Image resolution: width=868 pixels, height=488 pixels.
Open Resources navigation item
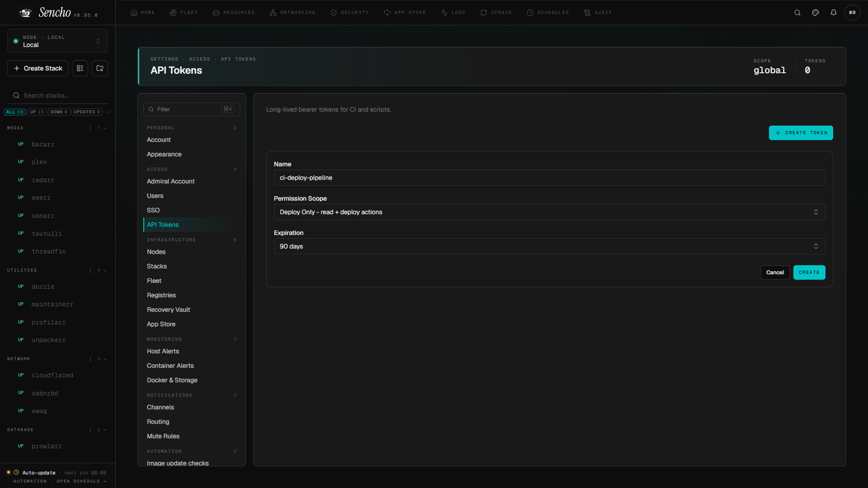click(234, 13)
